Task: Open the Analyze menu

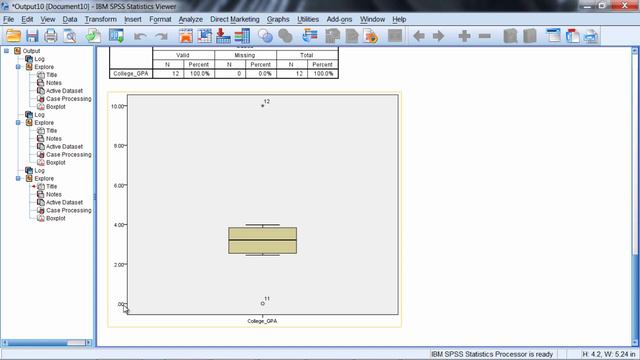Action: 191,19
